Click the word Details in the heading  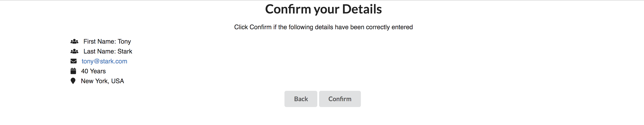362,9
